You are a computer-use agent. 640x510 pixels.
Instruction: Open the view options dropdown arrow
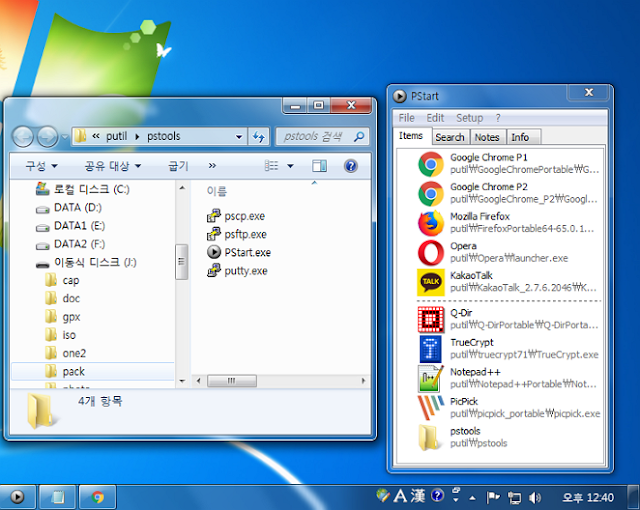pyautogui.click(x=290, y=166)
